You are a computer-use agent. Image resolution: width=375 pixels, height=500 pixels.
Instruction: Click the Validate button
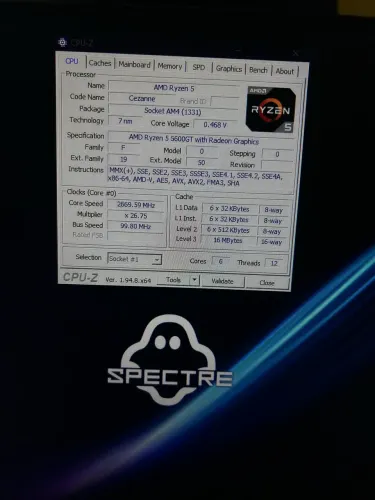pyautogui.click(x=222, y=281)
